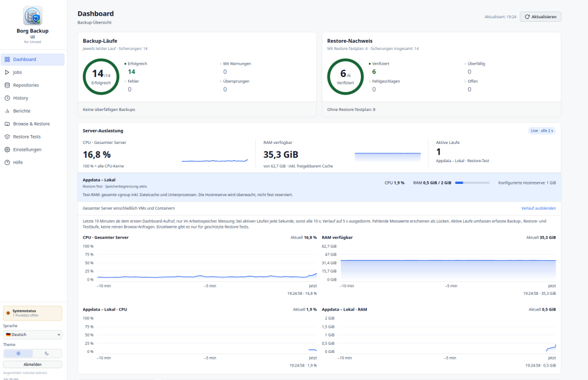Click the Aktualisieren refresh button

[540, 17]
